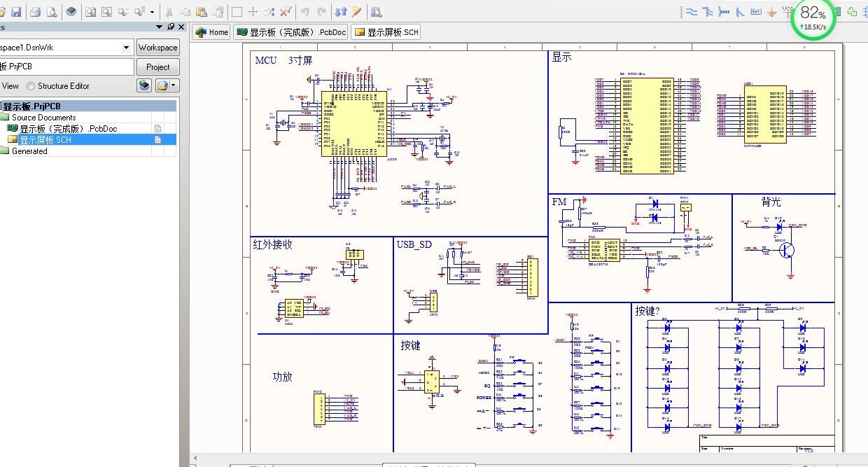The image size is (868, 467).
Task: Select the Structure Editor radio button
Action: [31, 86]
